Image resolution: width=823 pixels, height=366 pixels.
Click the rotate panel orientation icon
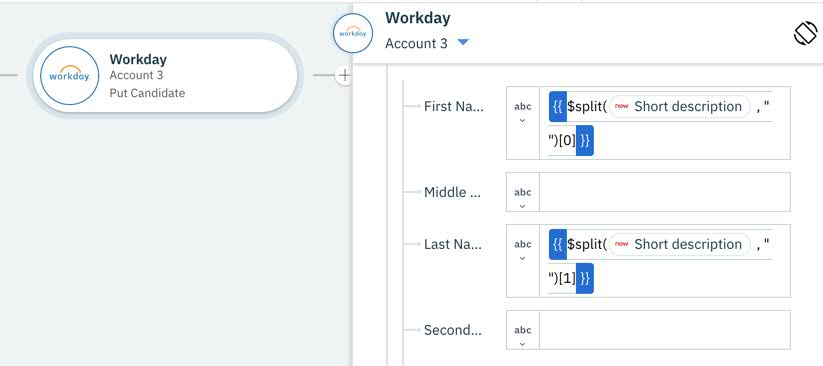click(x=806, y=35)
